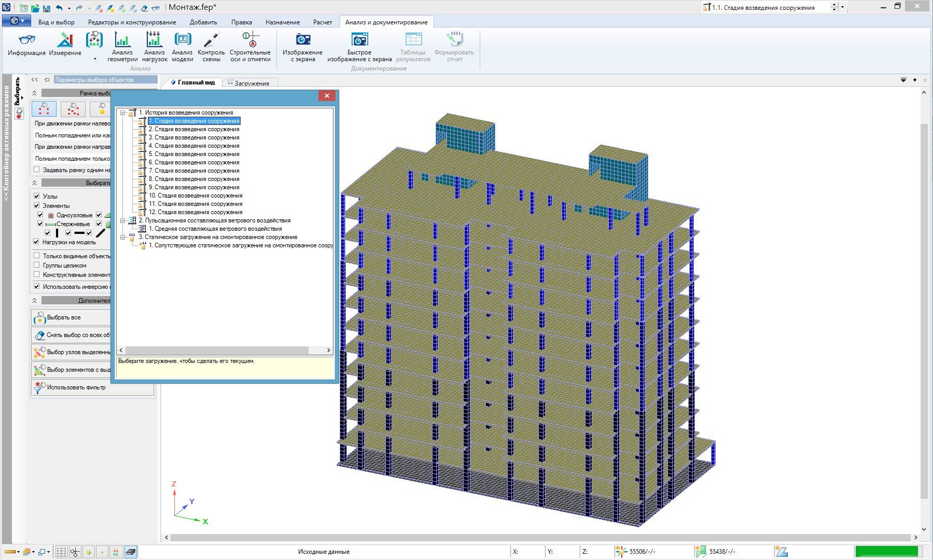The image size is (933, 560).
Task: Click the Использовать фильтр button
Action: (x=76, y=387)
